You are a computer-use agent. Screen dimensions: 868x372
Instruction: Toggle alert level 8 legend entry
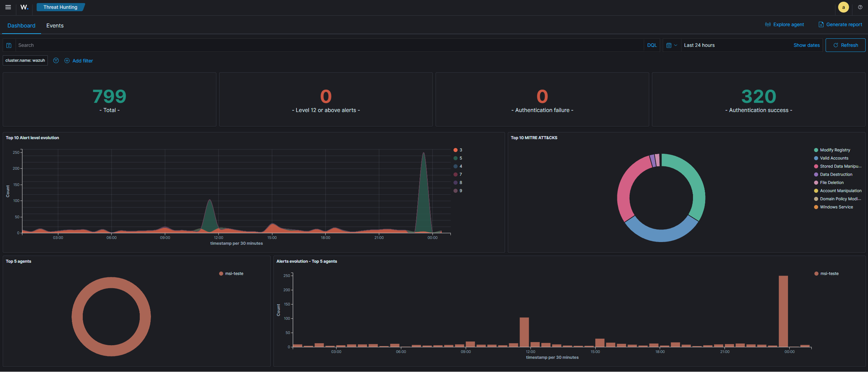[x=458, y=182]
